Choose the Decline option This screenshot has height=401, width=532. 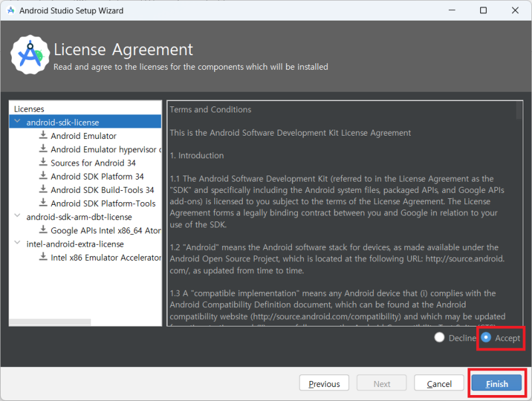439,338
